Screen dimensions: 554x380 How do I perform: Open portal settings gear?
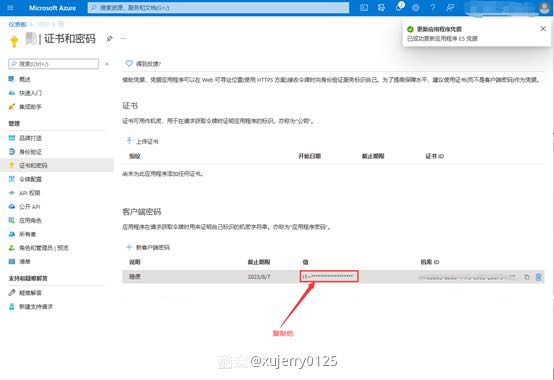[416, 8]
